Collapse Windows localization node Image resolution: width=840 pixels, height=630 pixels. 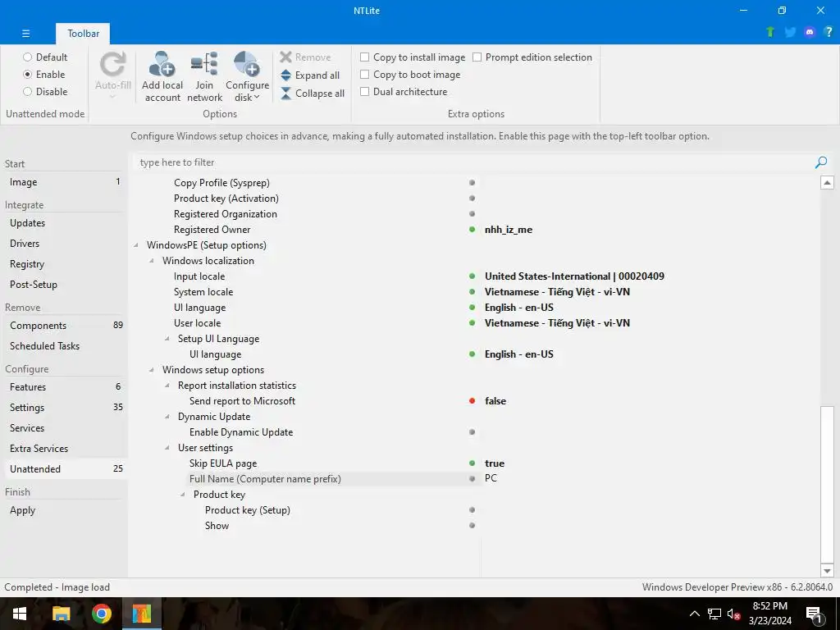[152, 261]
